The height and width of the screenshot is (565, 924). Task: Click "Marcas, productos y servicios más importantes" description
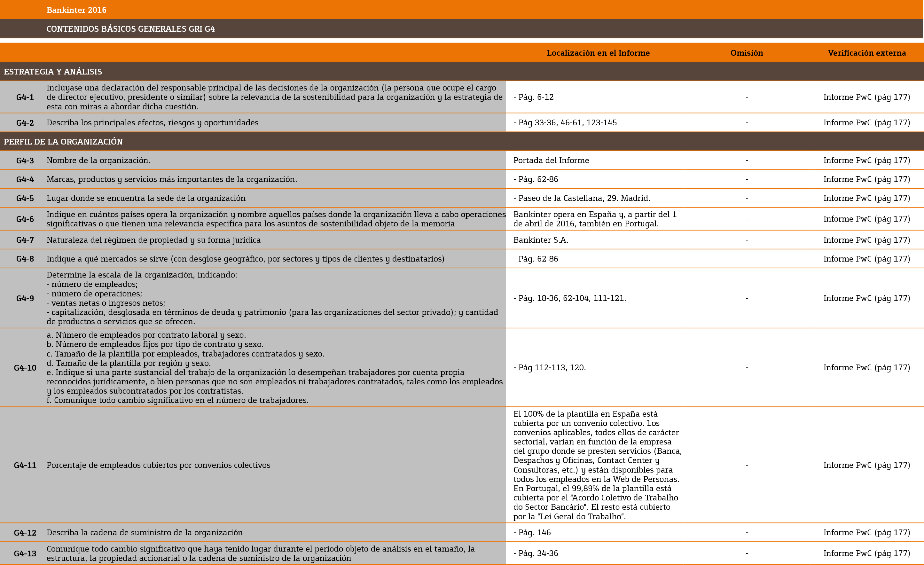tap(172, 179)
